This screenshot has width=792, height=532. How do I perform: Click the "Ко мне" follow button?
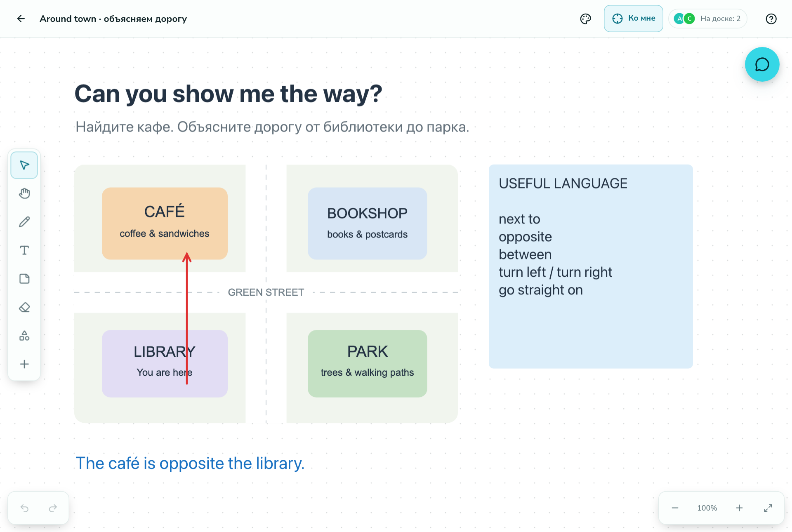633,19
